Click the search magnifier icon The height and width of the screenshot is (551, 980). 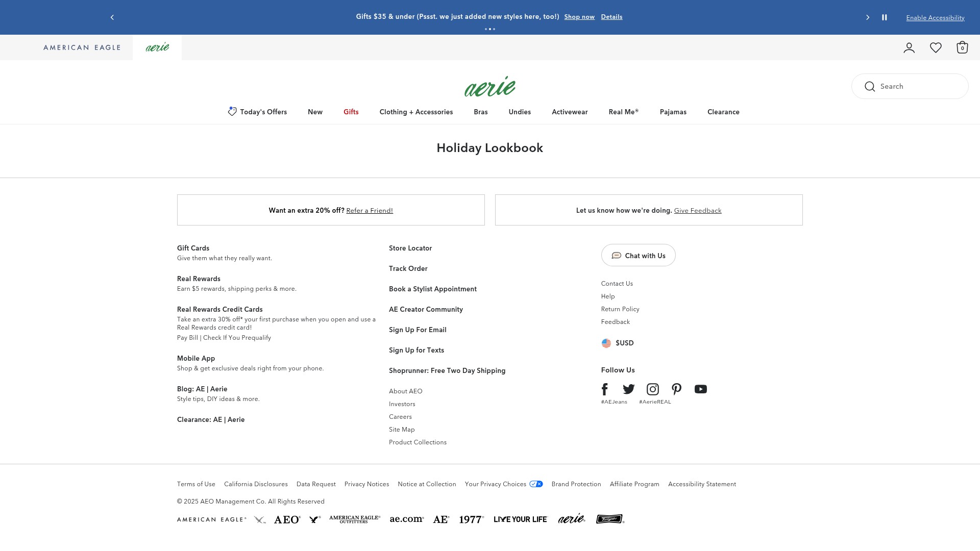click(870, 87)
